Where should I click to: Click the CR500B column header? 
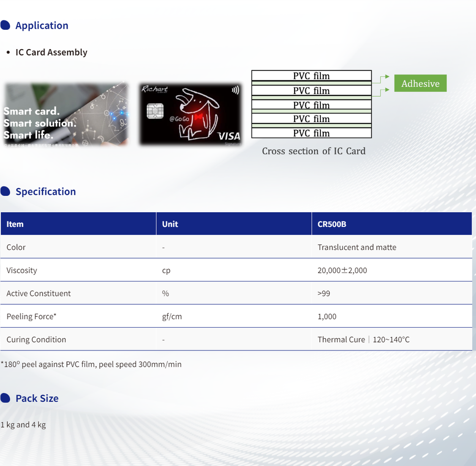[332, 224]
